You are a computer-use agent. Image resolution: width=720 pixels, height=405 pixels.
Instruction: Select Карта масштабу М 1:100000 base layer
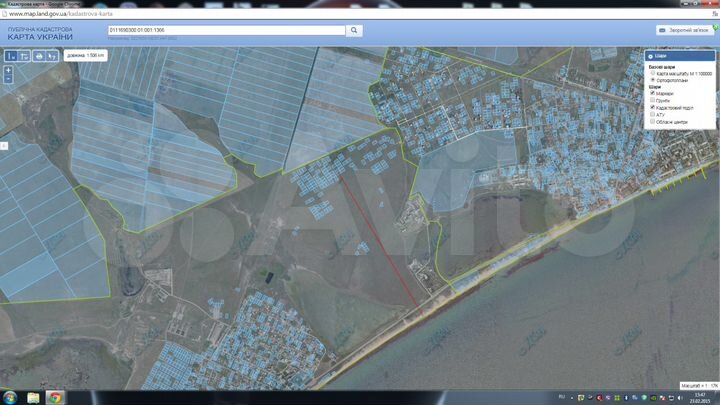click(x=653, y=73)
